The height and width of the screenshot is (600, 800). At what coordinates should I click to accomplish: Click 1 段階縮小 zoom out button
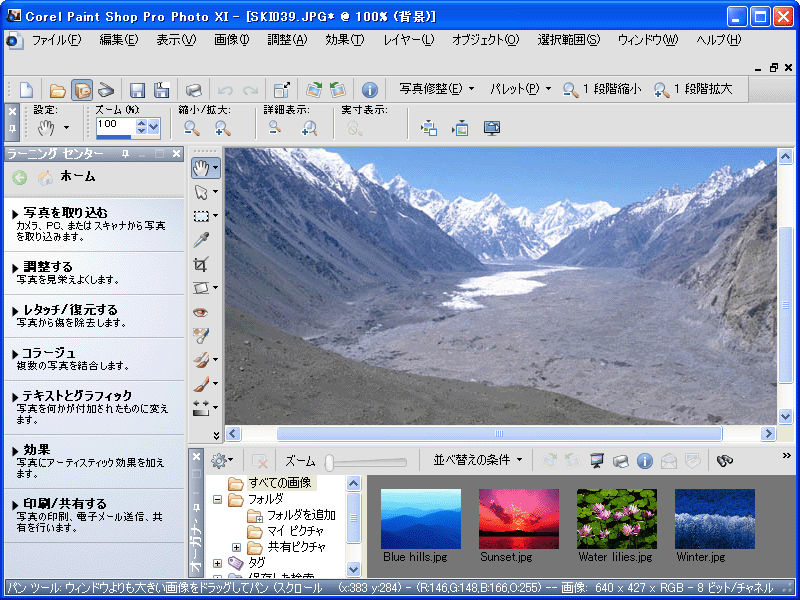(602, 89)
